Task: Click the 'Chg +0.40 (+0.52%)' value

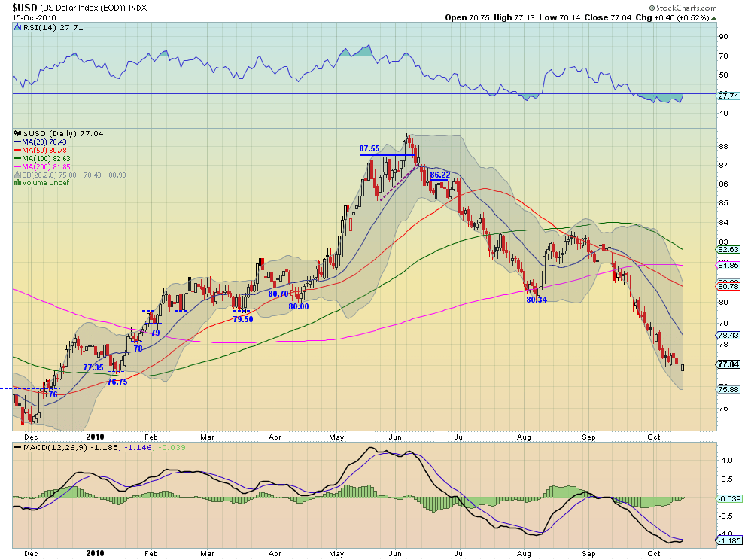Action: pyautogui.click(x=672, y=17)
